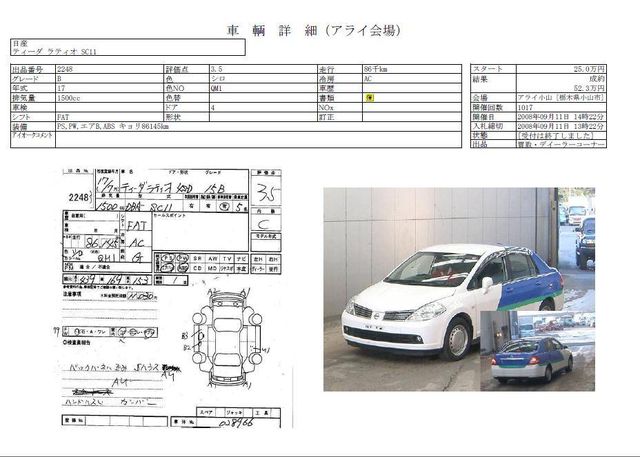Click the equipment row PS,PW,エアB,ABS
This screenshot has width=640, height=457.
click(113, 126)
